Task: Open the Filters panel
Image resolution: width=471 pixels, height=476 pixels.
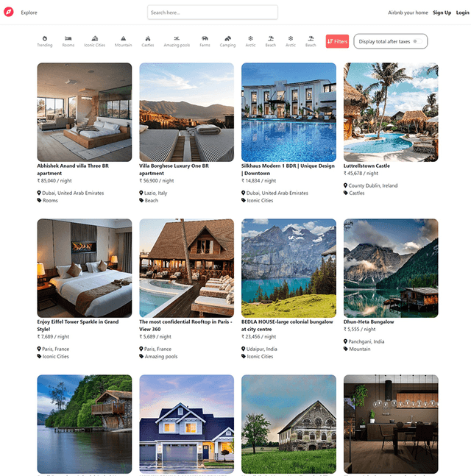Action: [x=337, y=42]
